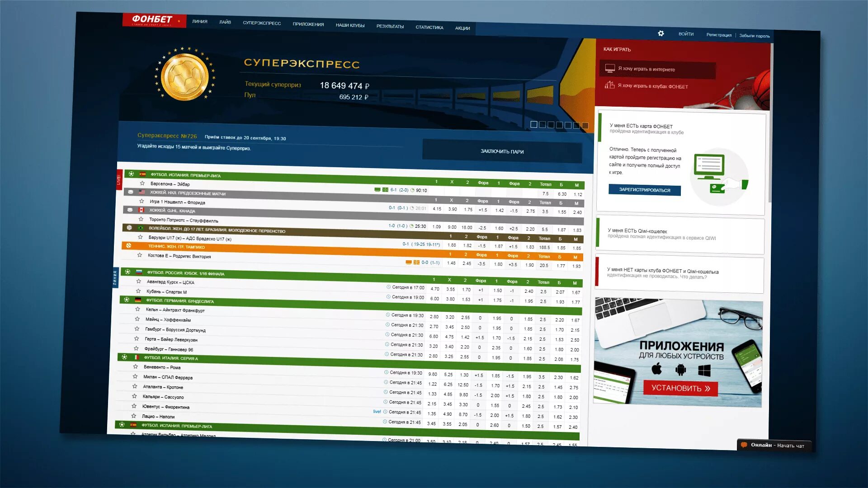Click chat bubble icon in Онлайн chat
The image size is (868, 488).
point(744,445)
